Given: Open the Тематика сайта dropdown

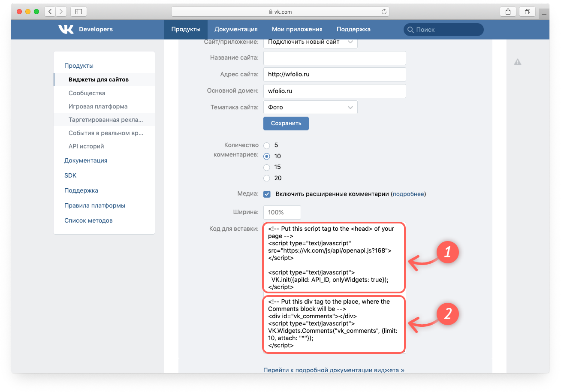Looking at the screenshot, I should click(x=310, y=107).
